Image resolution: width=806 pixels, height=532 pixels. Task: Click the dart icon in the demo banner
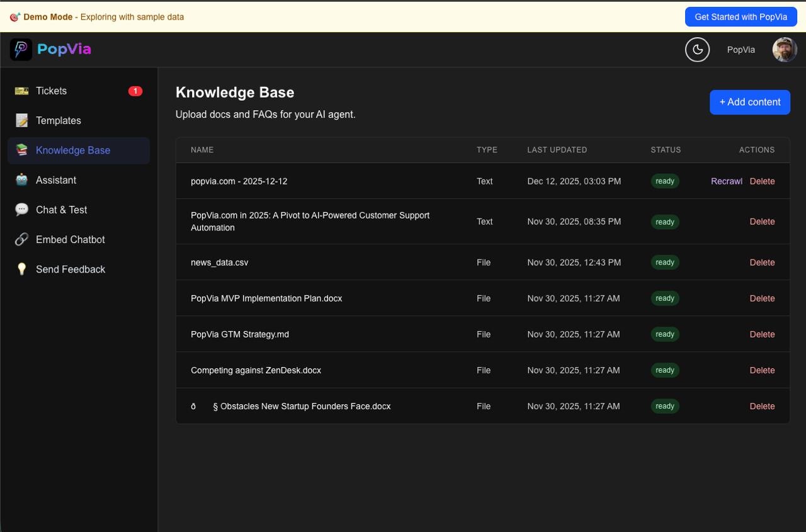click(14, 17)
